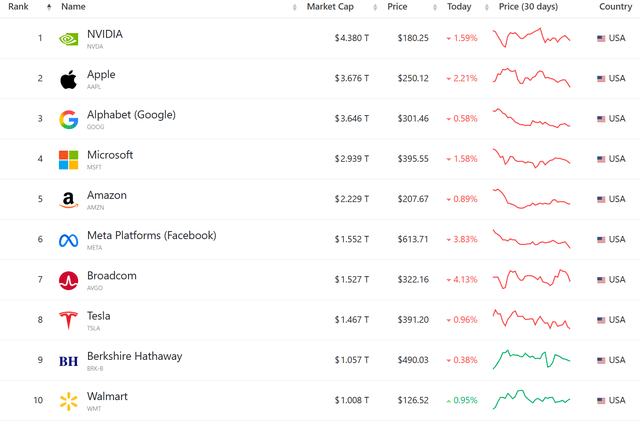Click the Amazon logo icon
This screenshot has width=640, height=422.
68,200
